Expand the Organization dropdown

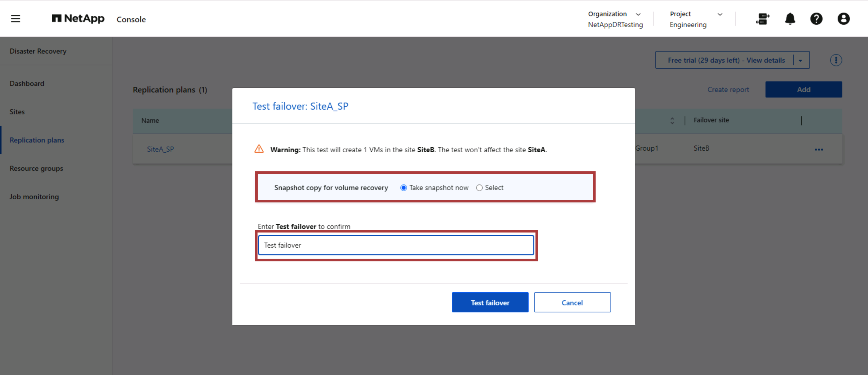639,14
